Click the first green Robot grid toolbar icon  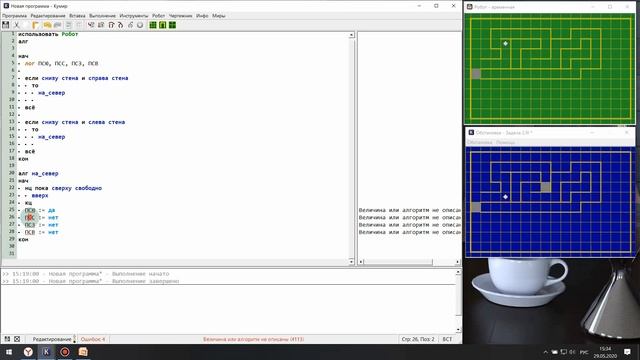pos(153,25)
